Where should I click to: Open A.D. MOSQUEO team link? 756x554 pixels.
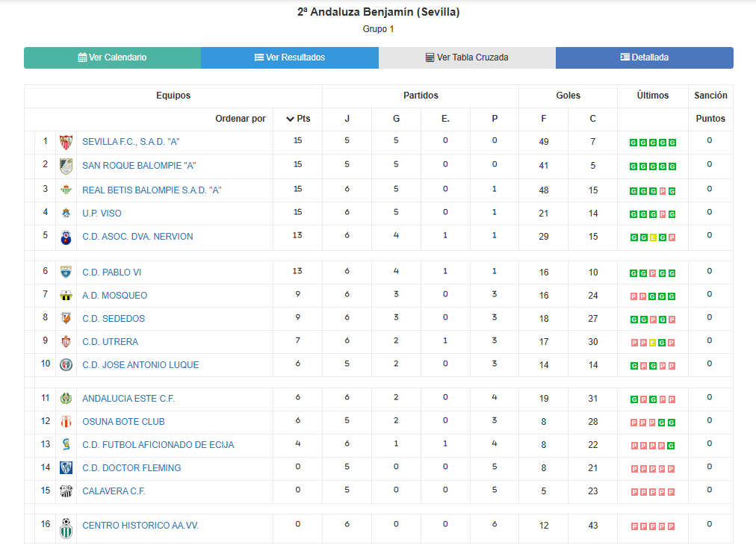[115, 296]
